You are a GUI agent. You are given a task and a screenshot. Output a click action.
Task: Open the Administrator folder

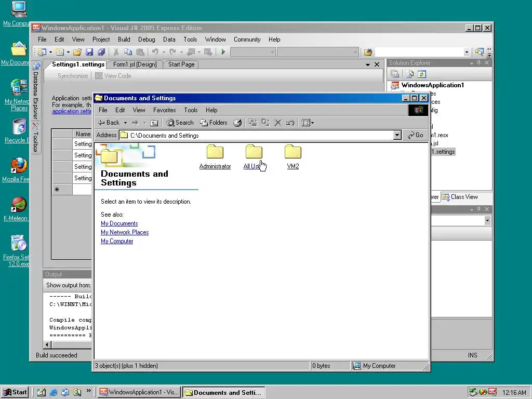(215, 157)
